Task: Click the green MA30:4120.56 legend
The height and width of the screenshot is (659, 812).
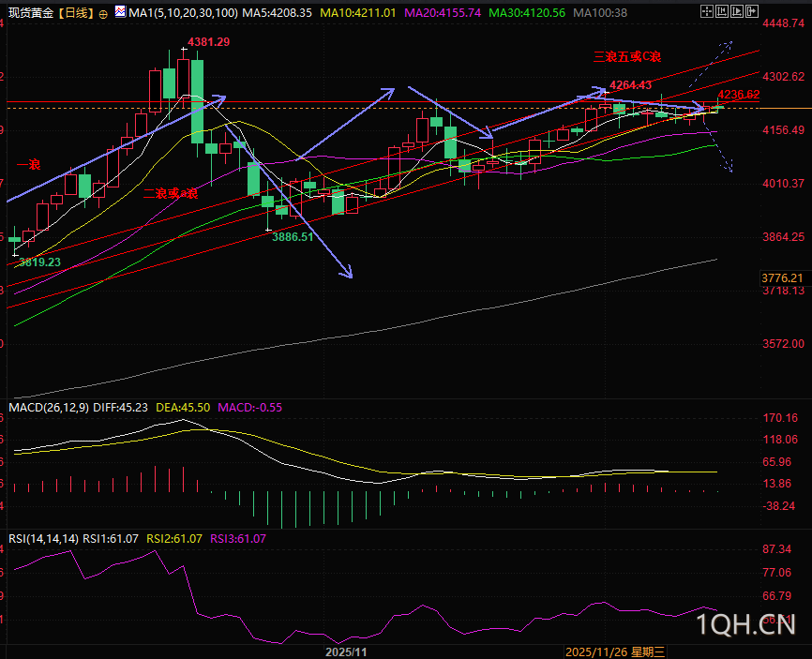Action: [532, 13]
